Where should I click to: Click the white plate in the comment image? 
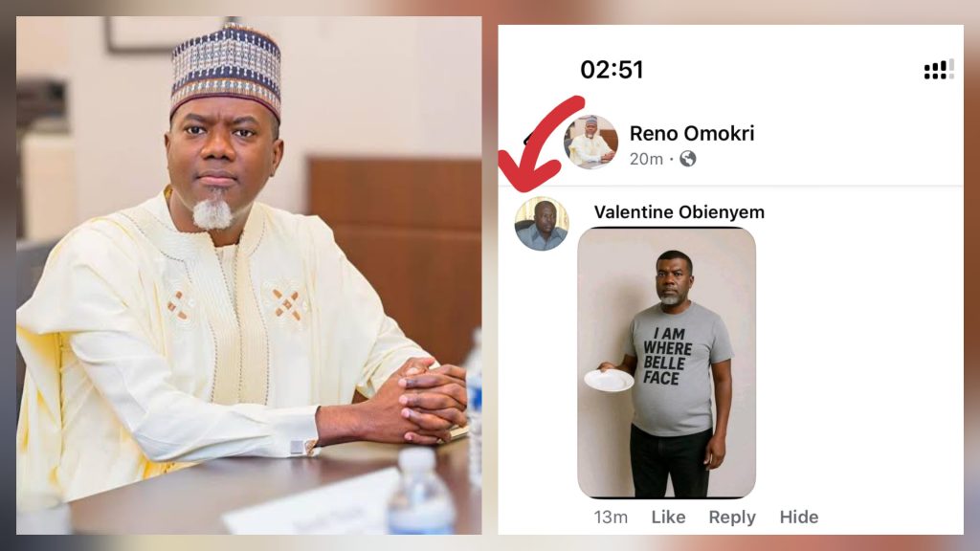[609, 380]
